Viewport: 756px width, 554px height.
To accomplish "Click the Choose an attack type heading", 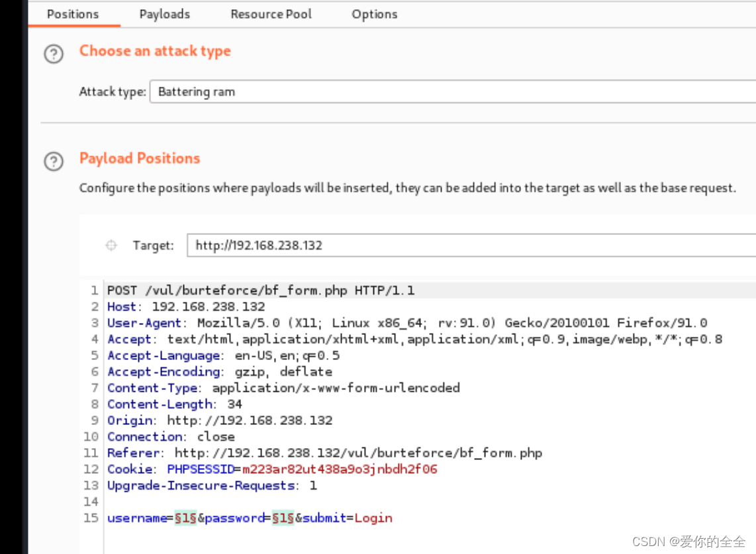I will tap(155, 50).
